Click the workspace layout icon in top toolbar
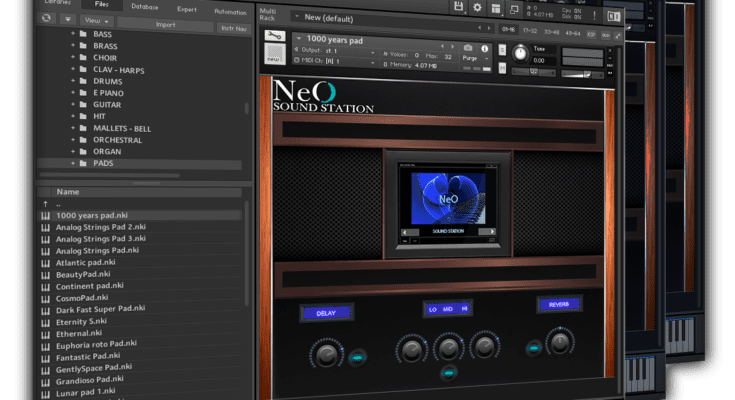735x400 pixels. [x=495, y=7]
